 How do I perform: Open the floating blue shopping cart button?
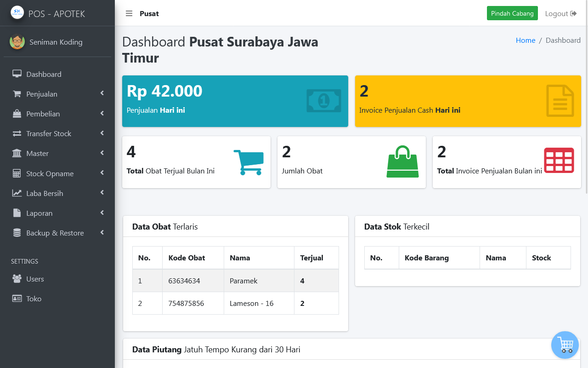[565, 345]
